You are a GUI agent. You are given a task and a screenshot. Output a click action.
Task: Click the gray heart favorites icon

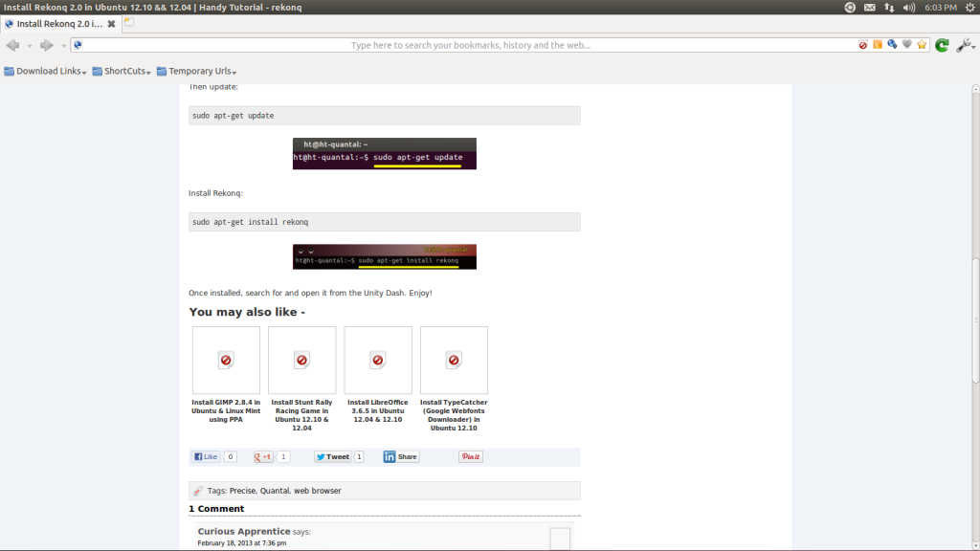click(x=907, y=45)
